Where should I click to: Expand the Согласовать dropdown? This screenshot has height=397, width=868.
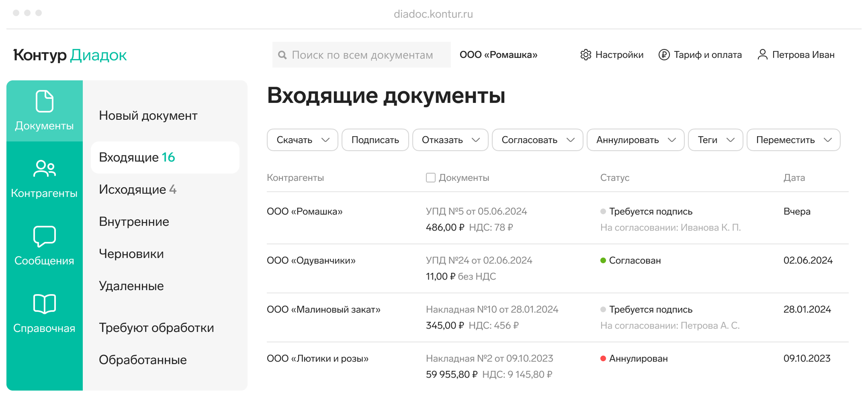pos(537,140)
